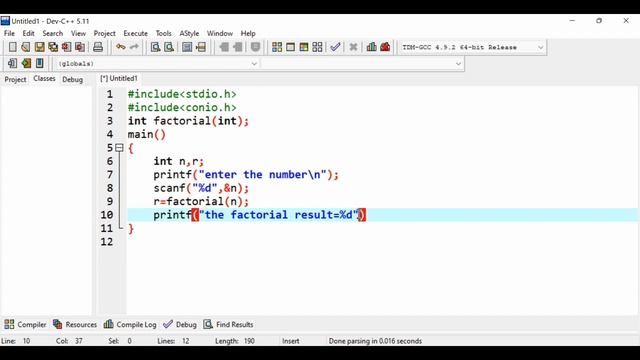Open the Replace tool icon
The height and width of the screenshot is (360, 640).
[169, 47]
